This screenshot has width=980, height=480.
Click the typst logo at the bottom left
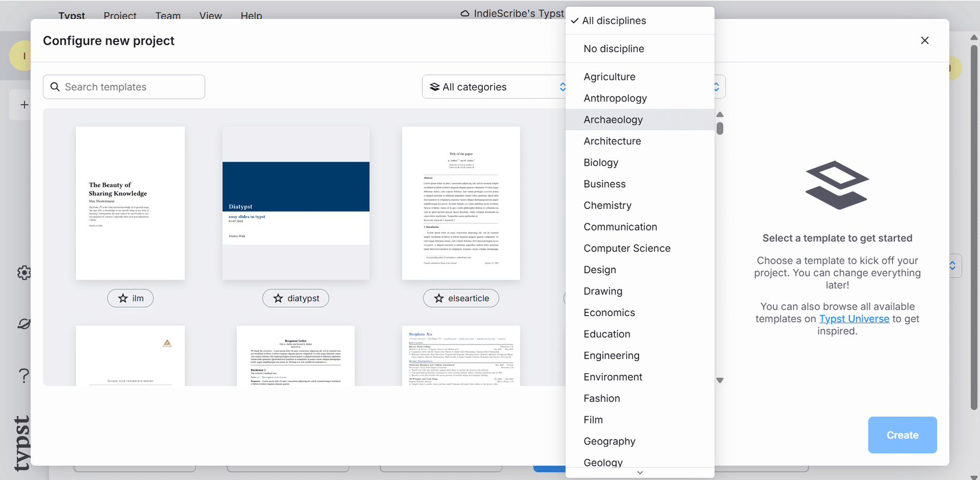(x=21, y=443)
